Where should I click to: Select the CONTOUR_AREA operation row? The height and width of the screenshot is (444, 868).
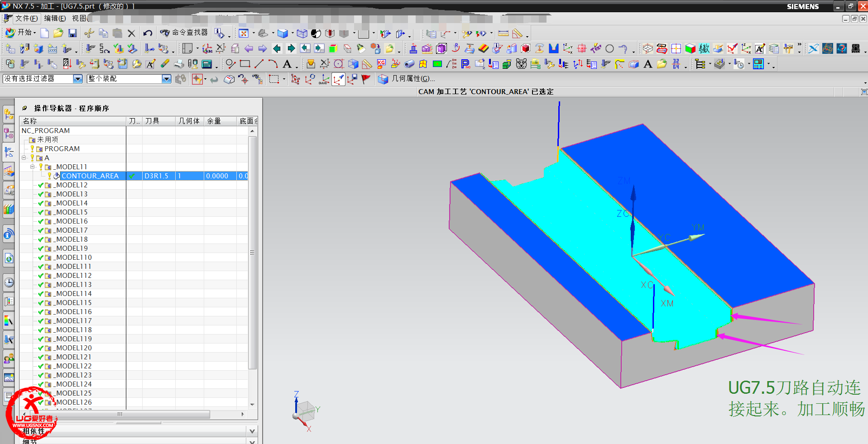click(134, 176)
